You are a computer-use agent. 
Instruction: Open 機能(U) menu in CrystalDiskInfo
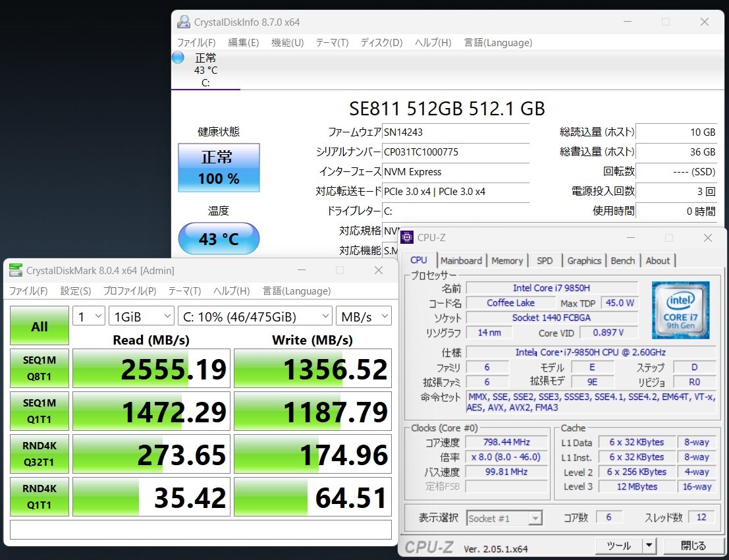pyautogui.click(x=287, y=43)
